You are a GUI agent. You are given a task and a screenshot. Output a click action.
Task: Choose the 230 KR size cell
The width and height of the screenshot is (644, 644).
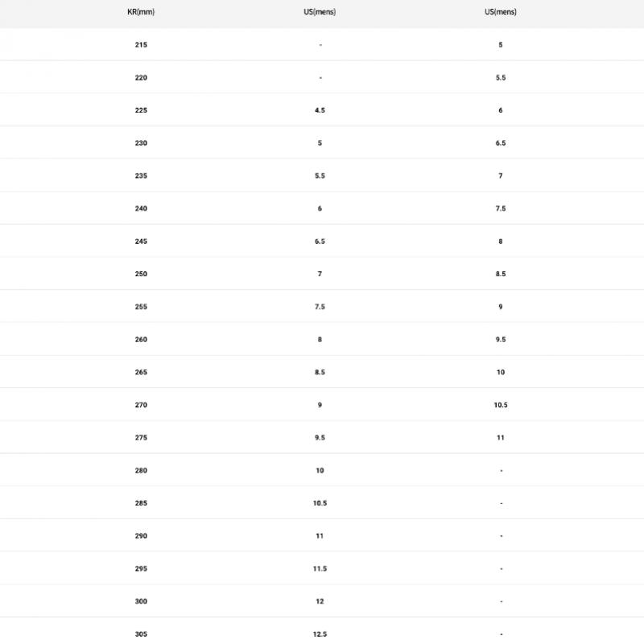point(141,143)
